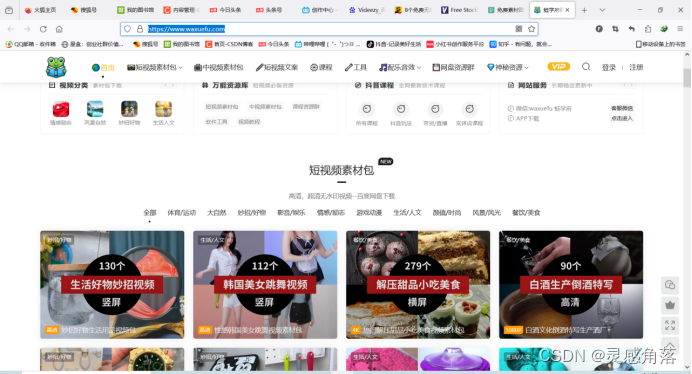The height and width of the screenshot is (374, 692).
Task: Open the 白酒生产倒酒特写 thumbnail
Action: (571, 284)
